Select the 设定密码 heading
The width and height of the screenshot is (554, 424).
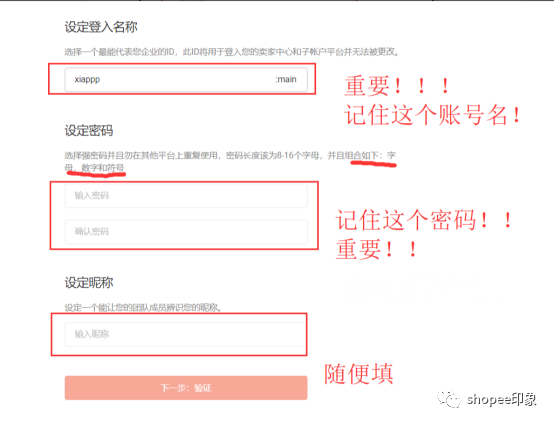[x=89, y=131]
